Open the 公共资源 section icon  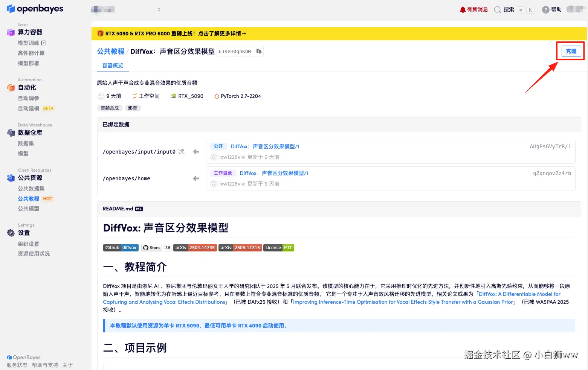pyautogui.click(x=11, y=178)
